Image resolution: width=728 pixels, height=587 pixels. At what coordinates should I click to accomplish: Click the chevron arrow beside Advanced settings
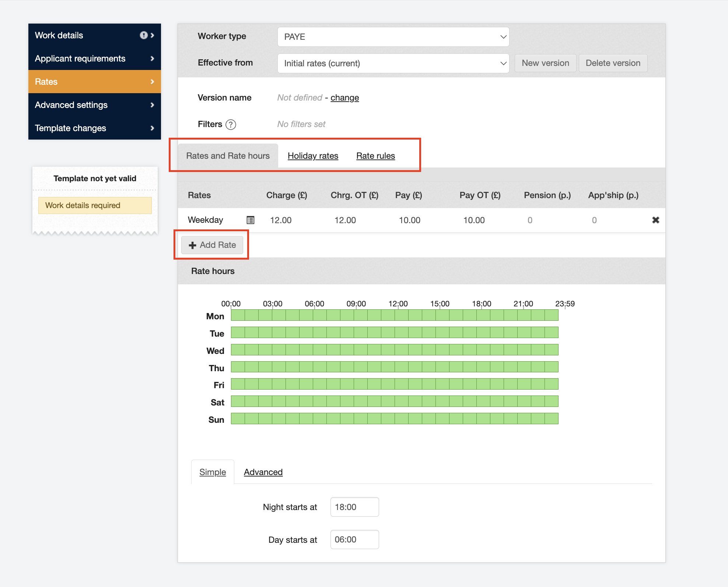coord(152,105)
